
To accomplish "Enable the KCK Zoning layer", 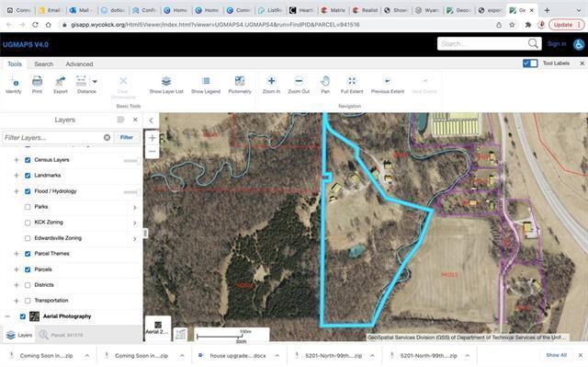I will coord(28,223).
